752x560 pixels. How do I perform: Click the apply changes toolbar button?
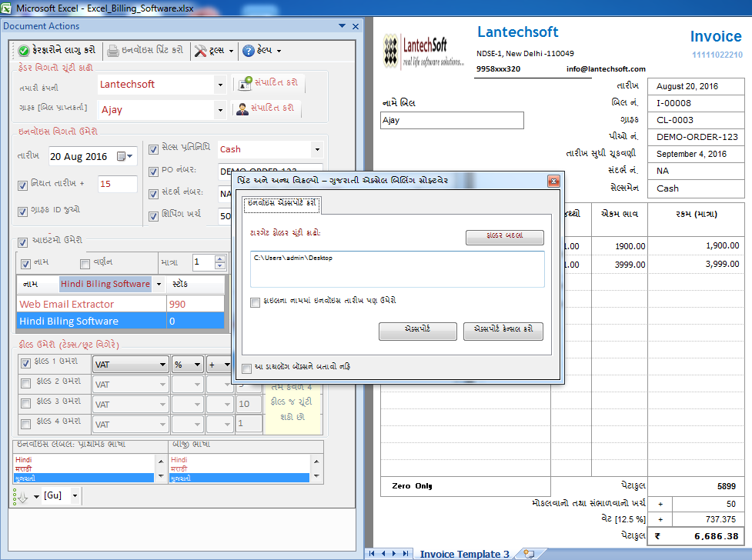click(x=57, y=50)
